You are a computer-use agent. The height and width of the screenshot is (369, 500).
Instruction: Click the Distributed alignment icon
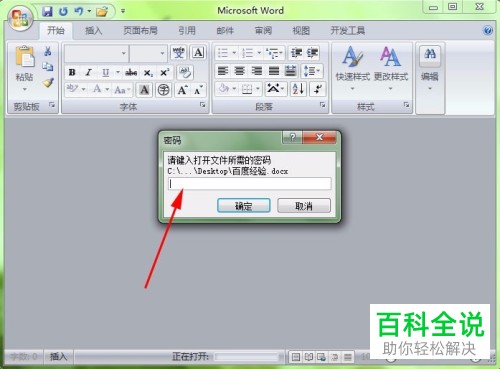point(290,71)
